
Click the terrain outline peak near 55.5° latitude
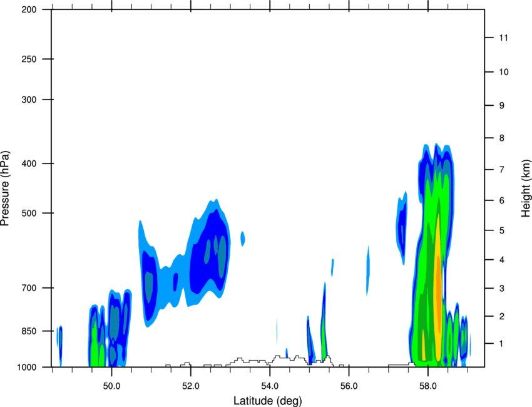[x=327, y=358]
